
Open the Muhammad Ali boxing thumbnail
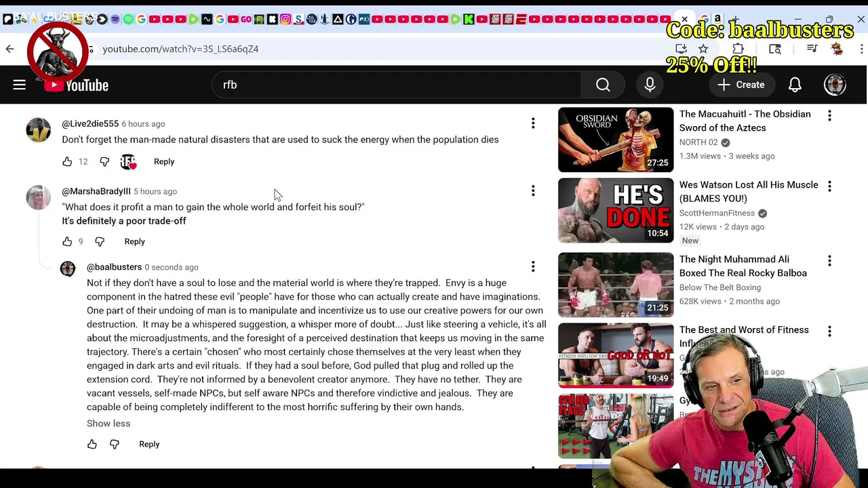[616, 285]
